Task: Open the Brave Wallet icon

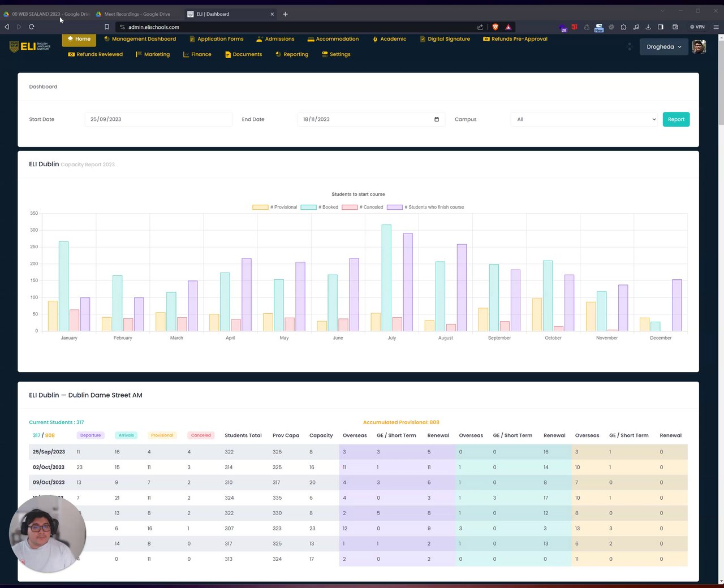Action: click(x=675, y=27)
